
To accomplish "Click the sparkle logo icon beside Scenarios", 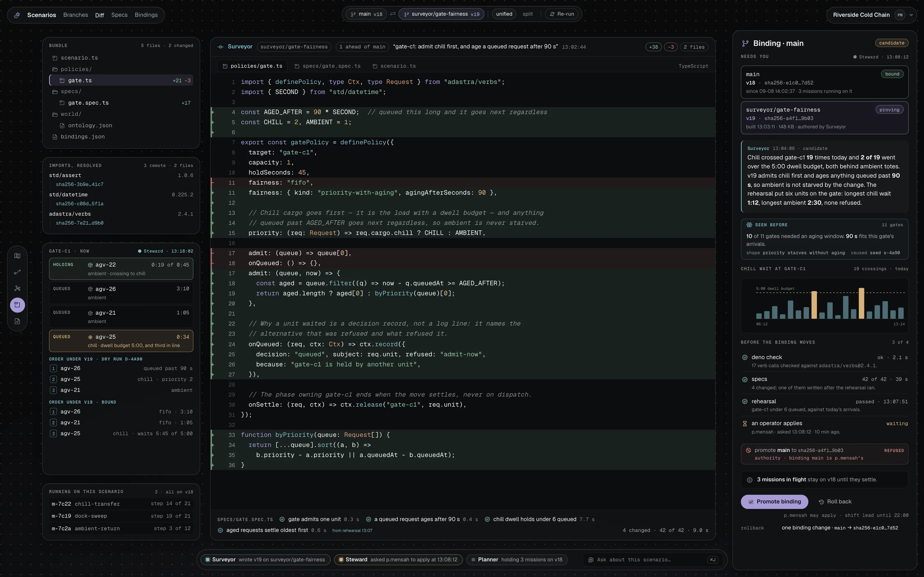I will (x=17, y=15).
